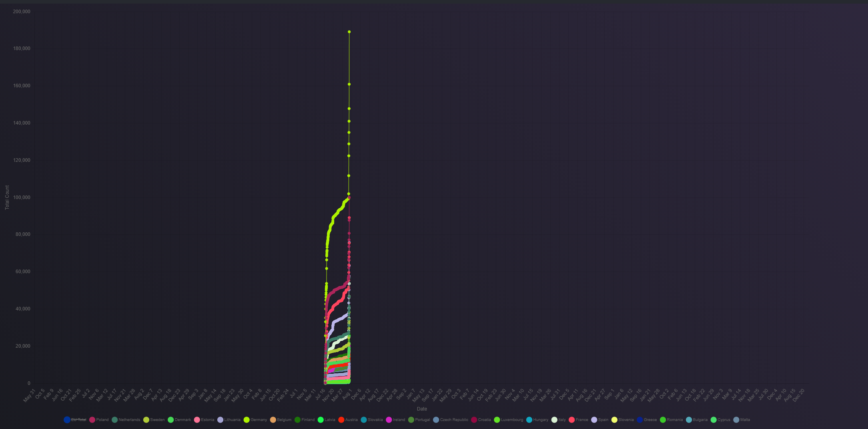Toggle the Spain legend entry
The height and width of the screenshot is (429, 868).
pyautogui.click(x=600, y=420)
